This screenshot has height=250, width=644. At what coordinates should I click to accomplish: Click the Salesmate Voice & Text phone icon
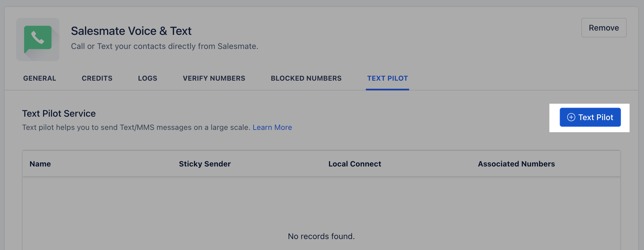(x=38, y=39)
